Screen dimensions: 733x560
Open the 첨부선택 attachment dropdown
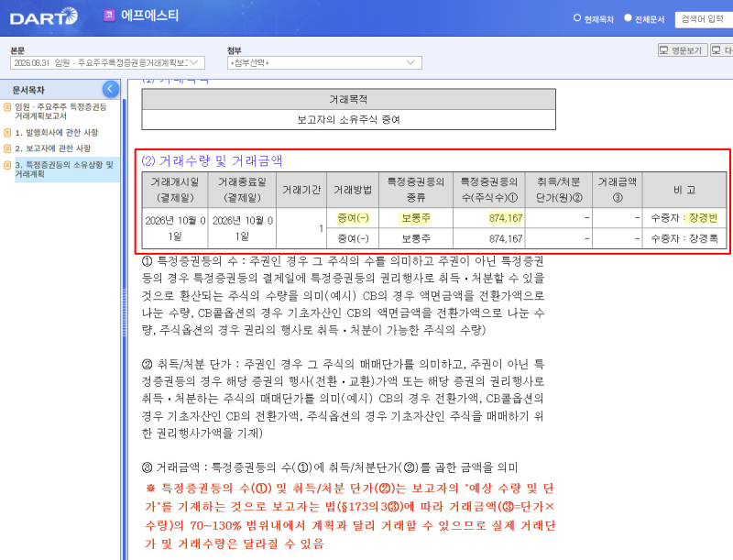[x=324, y=62]
